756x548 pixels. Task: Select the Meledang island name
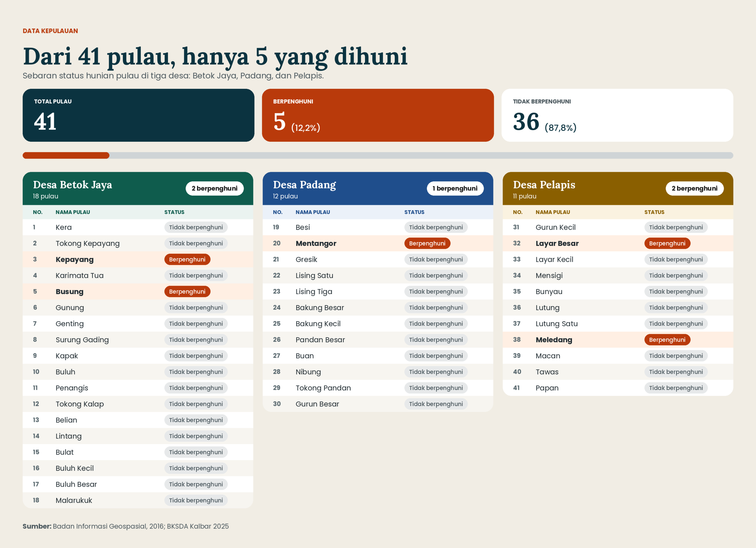click(x=554, y=340)
